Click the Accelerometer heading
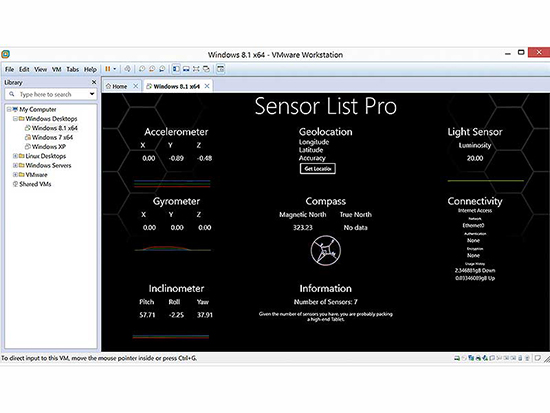The image size is (550, 413). click(176, 132)
